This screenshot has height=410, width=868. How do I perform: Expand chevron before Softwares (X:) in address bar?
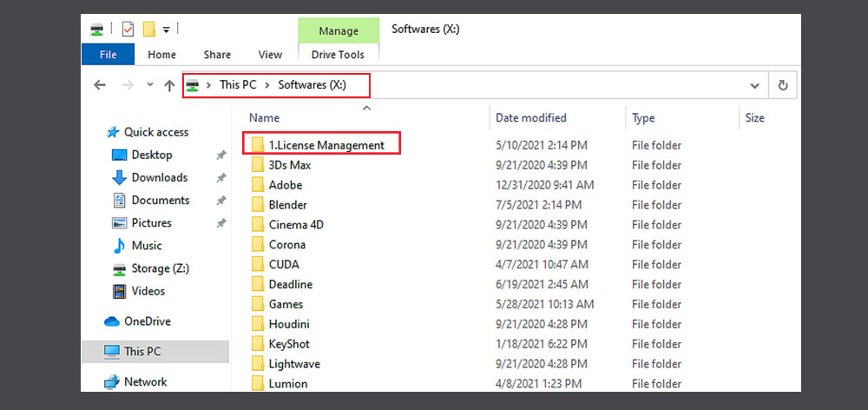266,85
